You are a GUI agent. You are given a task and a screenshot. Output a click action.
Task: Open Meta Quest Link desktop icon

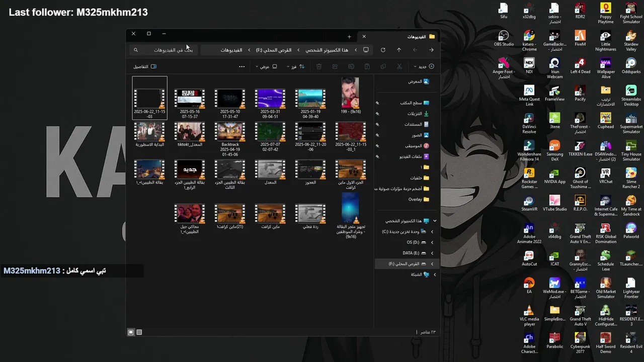[529, 96]
